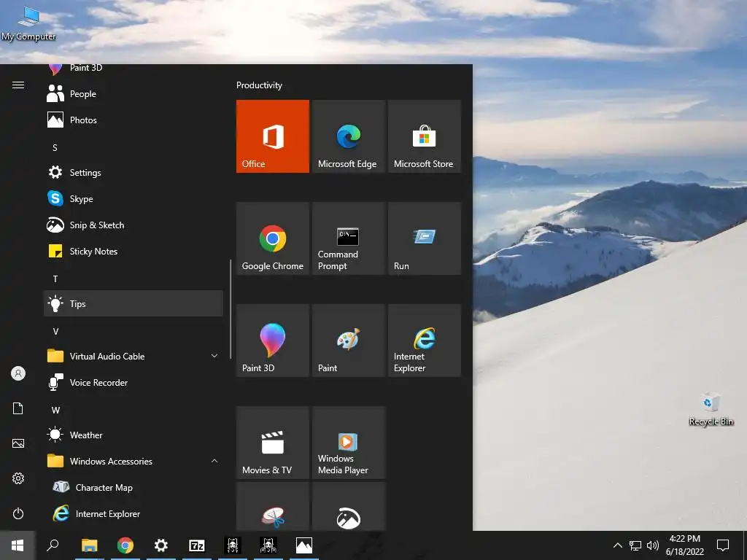Click the Windows Start button
This screenshot has height=560, width=747.
click(18, 545)
